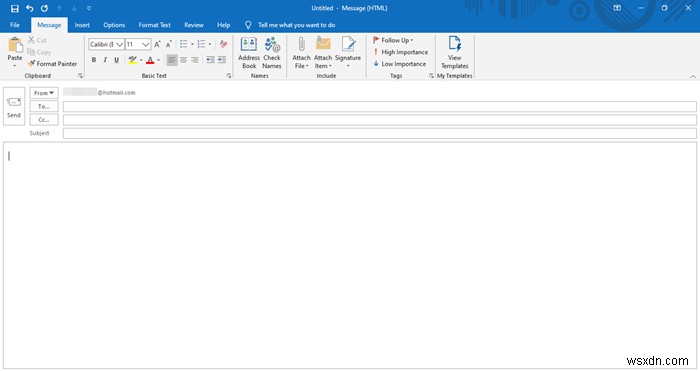700x371 pixels.
Task: Open highlight color dropdown arrow
Action: [141, 60]
